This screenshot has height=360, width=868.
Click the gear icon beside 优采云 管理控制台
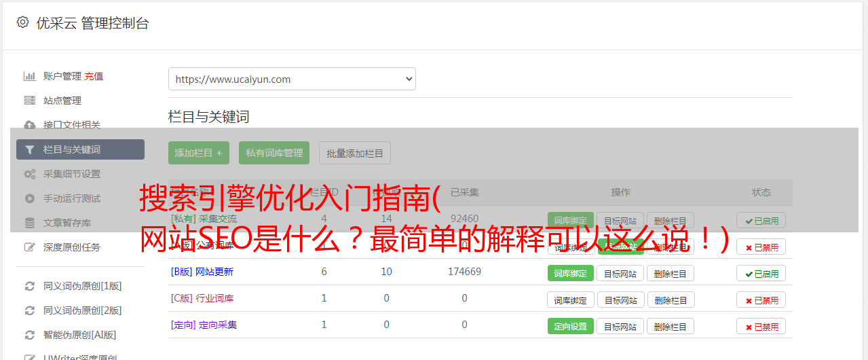pos(22,22)
